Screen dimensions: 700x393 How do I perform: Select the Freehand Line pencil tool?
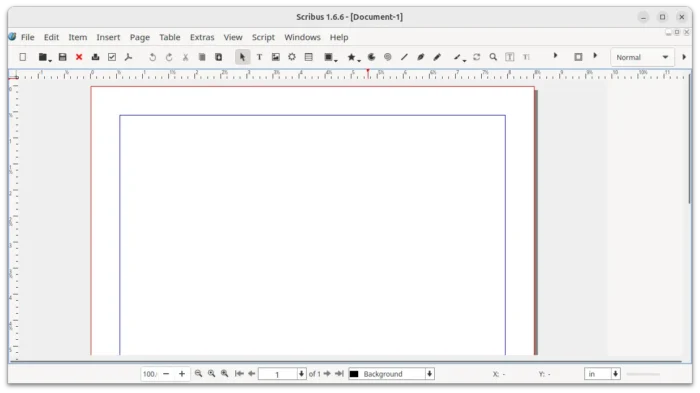pyautogui.click(x=437, y=57)
